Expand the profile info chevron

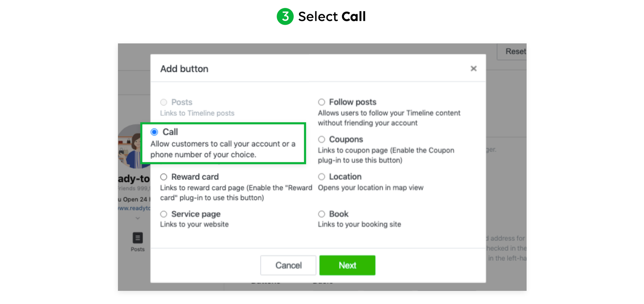tap(137, 218)
